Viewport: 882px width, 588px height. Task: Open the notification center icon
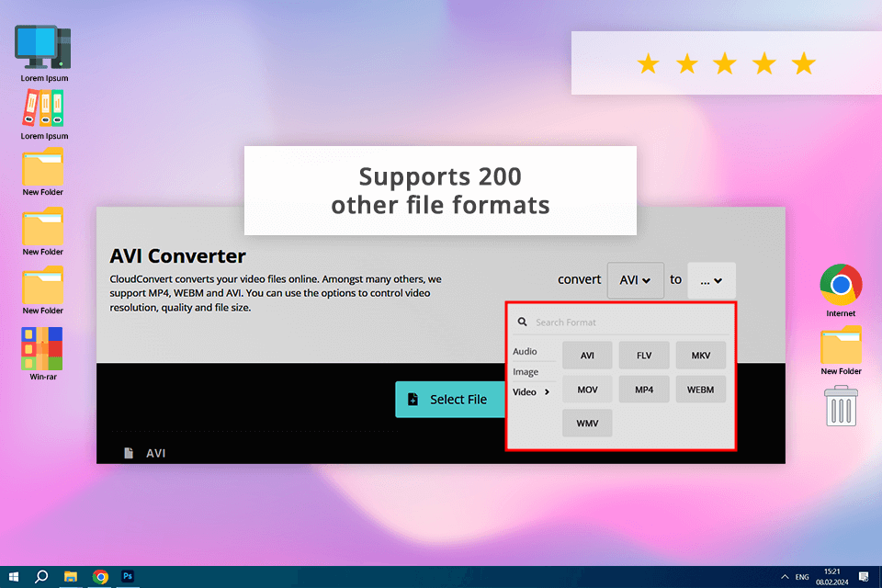point(864,577)
